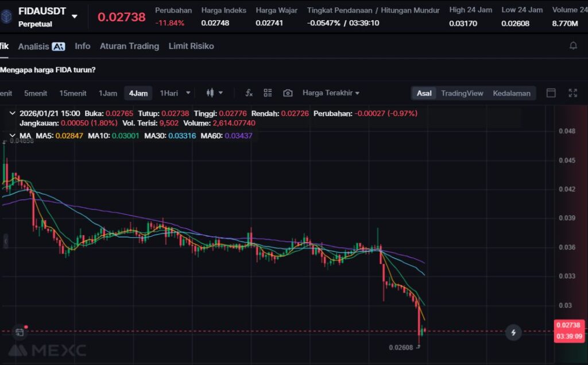Image resolution: width=588 pixels, height=365 pixels.
Task: Expand the FIDAUSDT pair selector dropdown
Action: [75, 16]
